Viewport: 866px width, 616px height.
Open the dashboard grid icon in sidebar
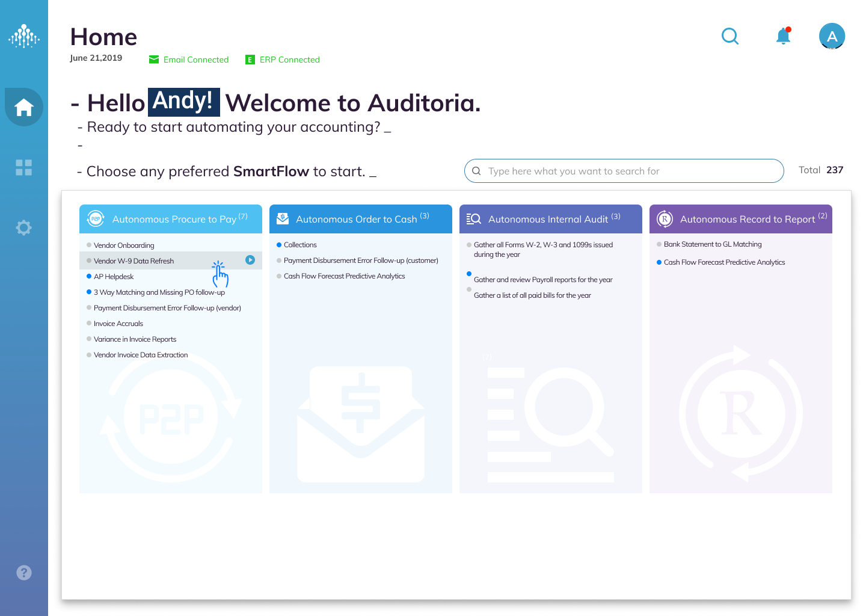(x=24, y=168)
